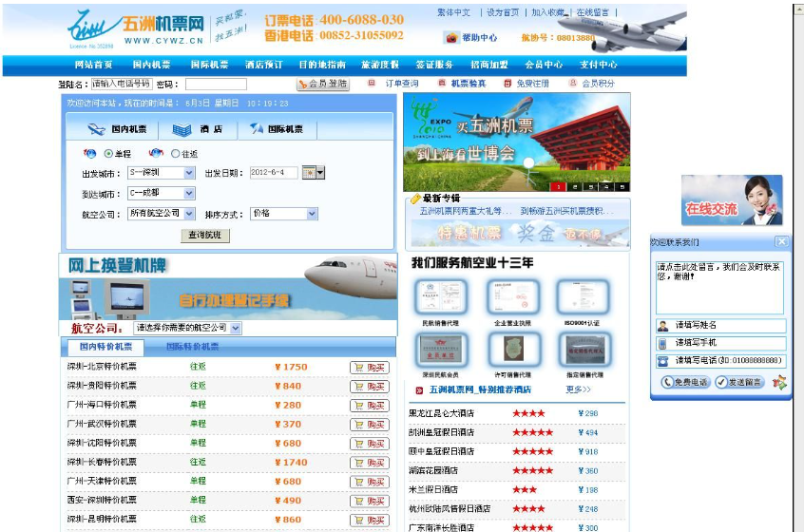This screenshot has width=804, height=532.
Task: Switch to the 国际机票 search tab
Action: [x=278, y=129]
